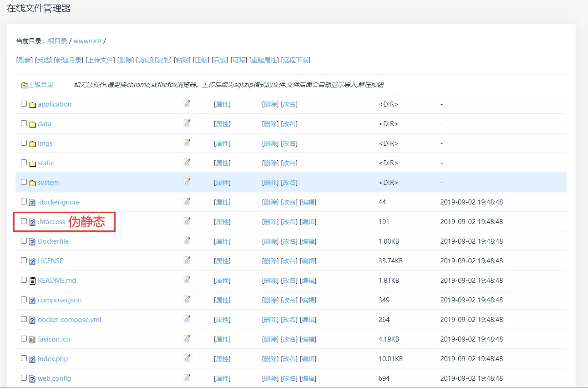The height and width of the screenshot is (388, 588).
Task: Check the checkbox next to the data folder
Action: coord(24,123)
